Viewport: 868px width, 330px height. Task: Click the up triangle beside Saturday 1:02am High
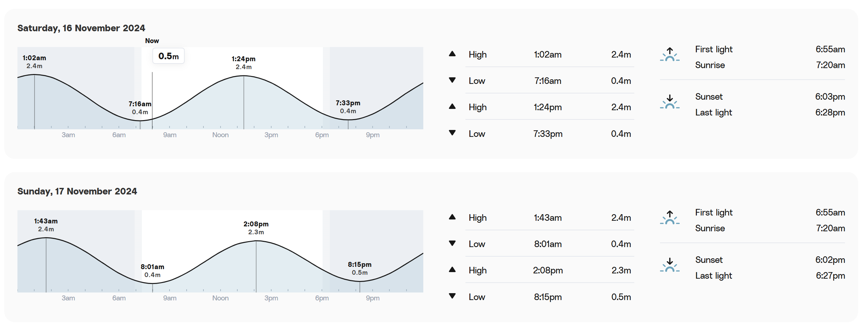pos(452,54)
